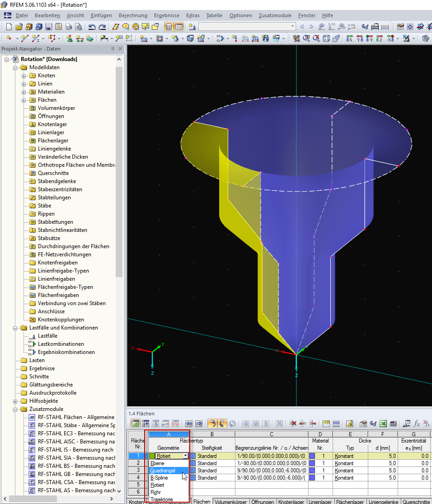
Task: Collapse the Zusatzmodule folder
Action: [x=15, y=410]
